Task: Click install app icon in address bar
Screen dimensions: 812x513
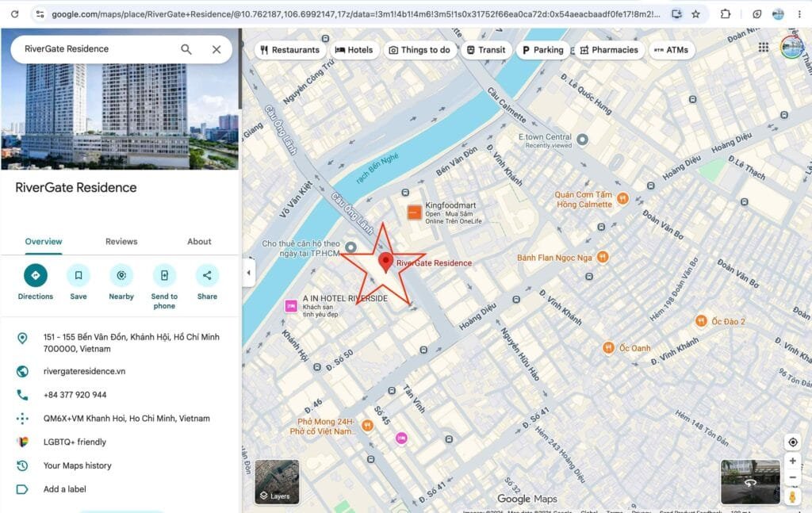Action: pyautogui.click(x=676, y=14)
